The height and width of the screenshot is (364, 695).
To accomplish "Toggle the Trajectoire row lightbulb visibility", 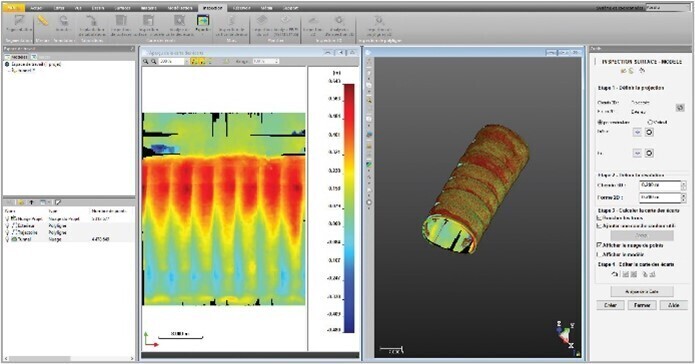I will tap(7, 232).
